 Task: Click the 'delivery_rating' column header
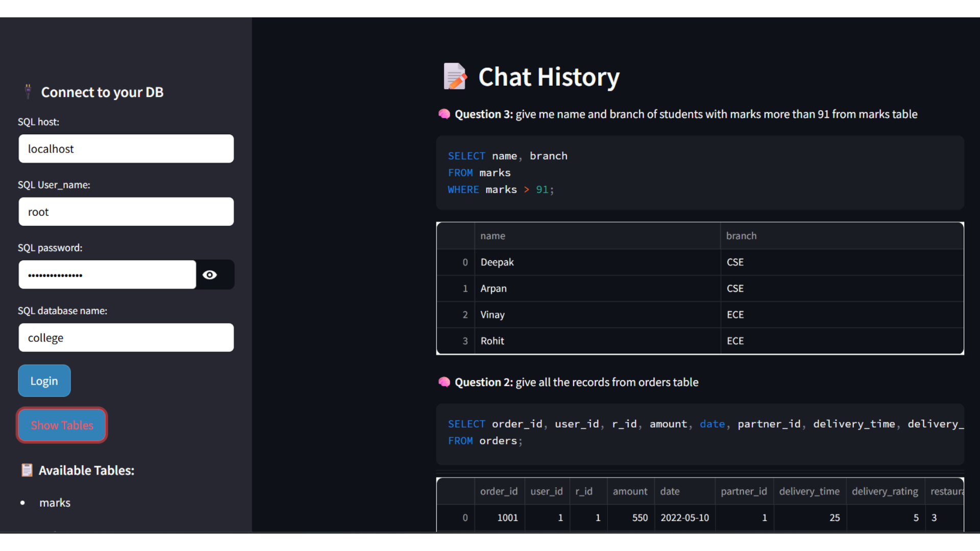point(885,491)
